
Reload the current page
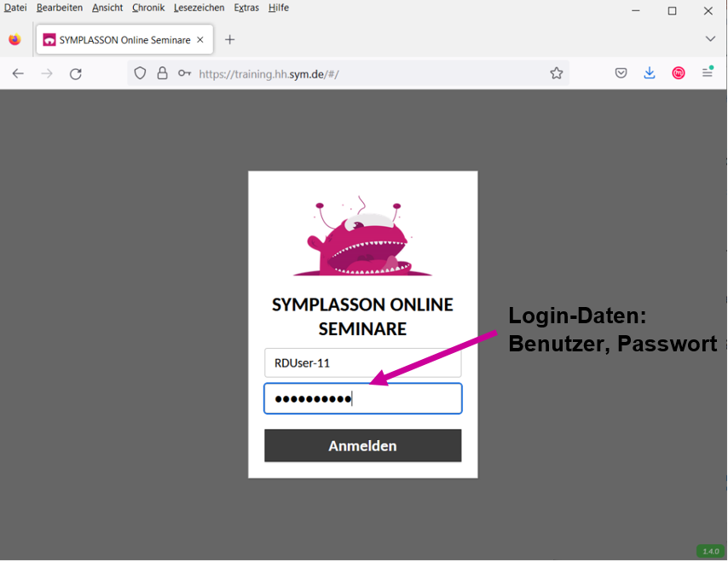pos(76,74)
